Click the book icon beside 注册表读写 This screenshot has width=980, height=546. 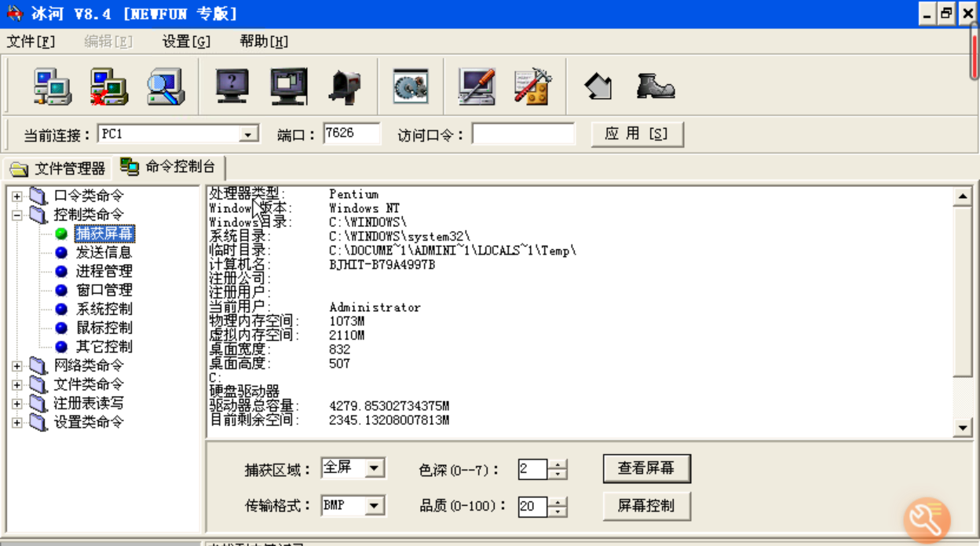click(38, 403)
